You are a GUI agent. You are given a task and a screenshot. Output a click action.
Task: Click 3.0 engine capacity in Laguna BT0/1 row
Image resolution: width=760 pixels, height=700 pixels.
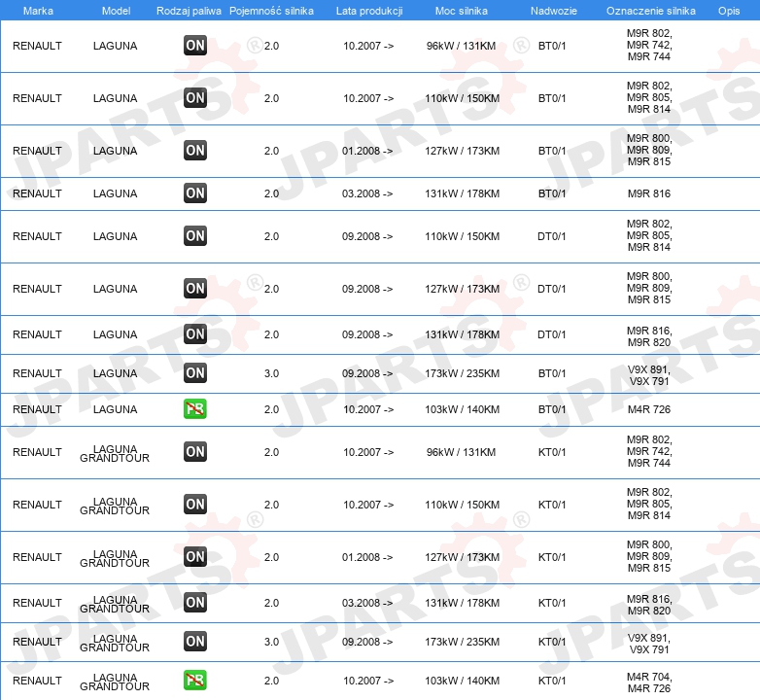pyautogui.click(x=271, y=373)
